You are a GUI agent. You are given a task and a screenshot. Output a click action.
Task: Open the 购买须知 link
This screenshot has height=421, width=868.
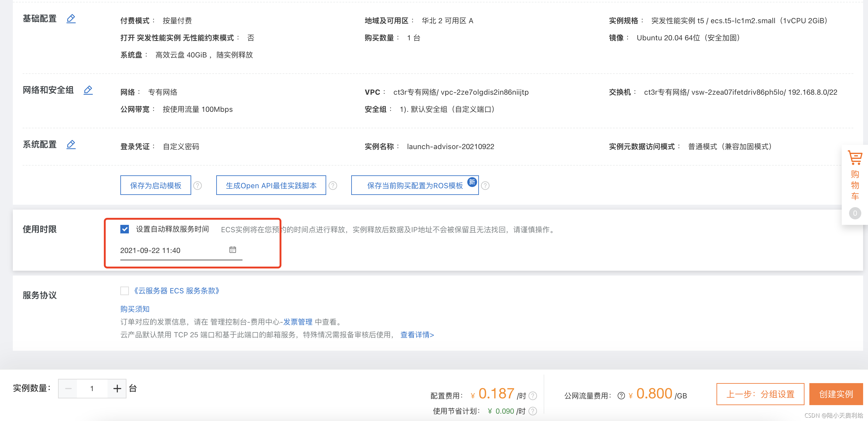135,309
